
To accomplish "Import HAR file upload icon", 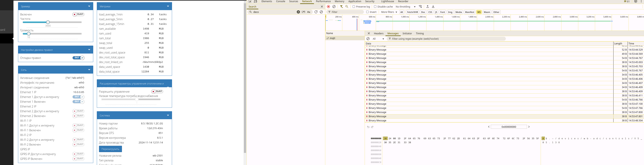I will [427, 7].
